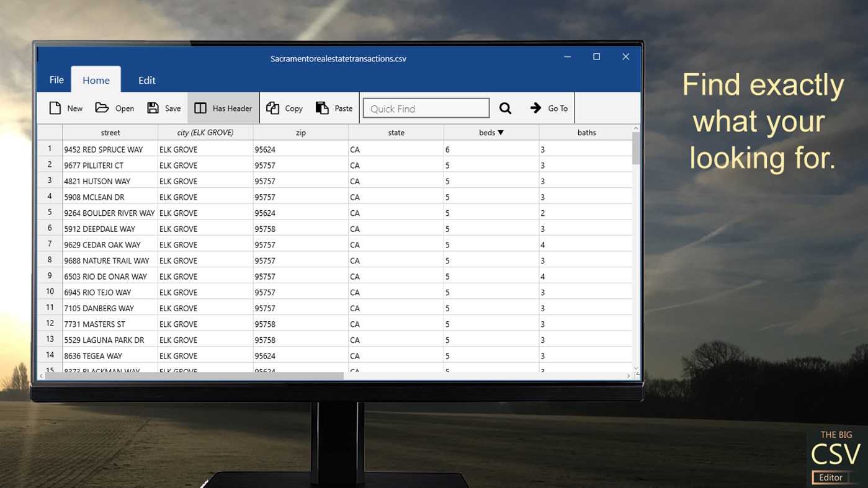Switch to the File tab

tap(56, 79)
